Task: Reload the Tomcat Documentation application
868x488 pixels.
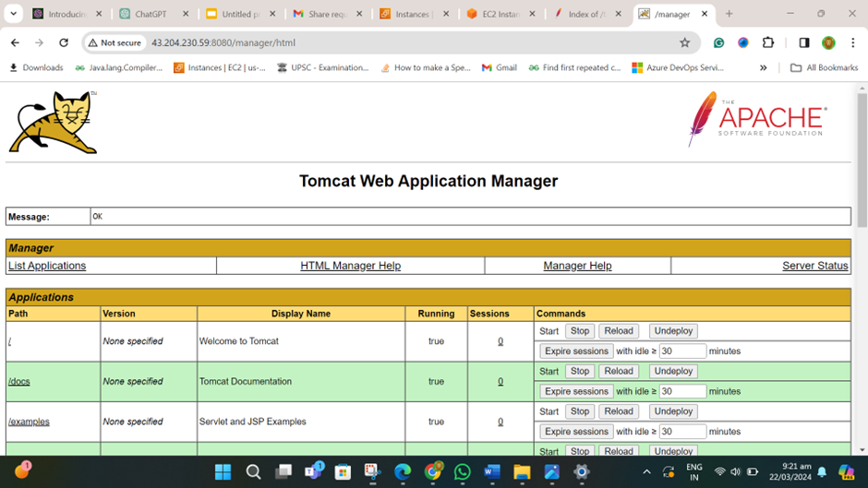Action: [x=619, y=371]
